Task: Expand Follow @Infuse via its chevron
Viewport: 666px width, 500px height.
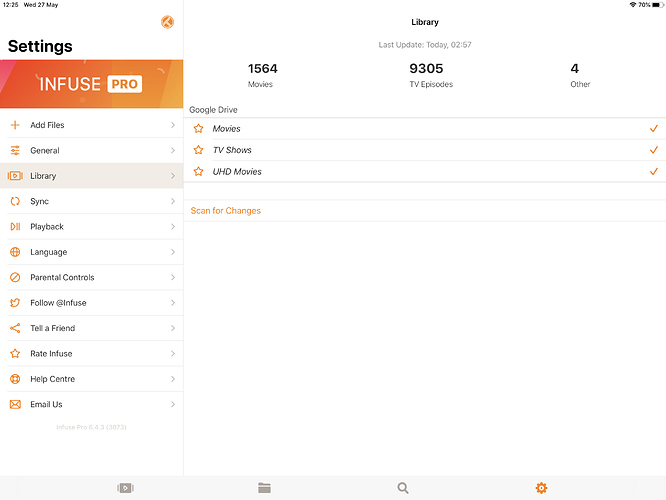Action: [x=173, y=303]
